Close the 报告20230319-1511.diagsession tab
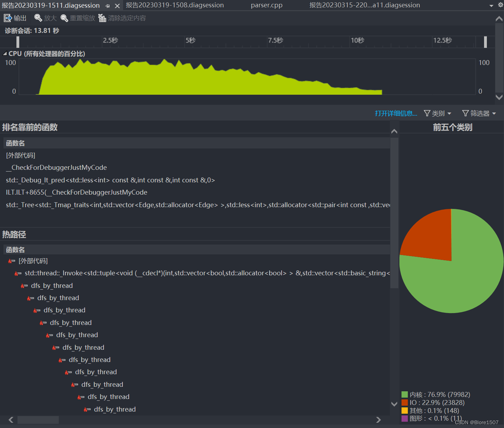The width and height of the screenshot is (504, 428). 118,6
